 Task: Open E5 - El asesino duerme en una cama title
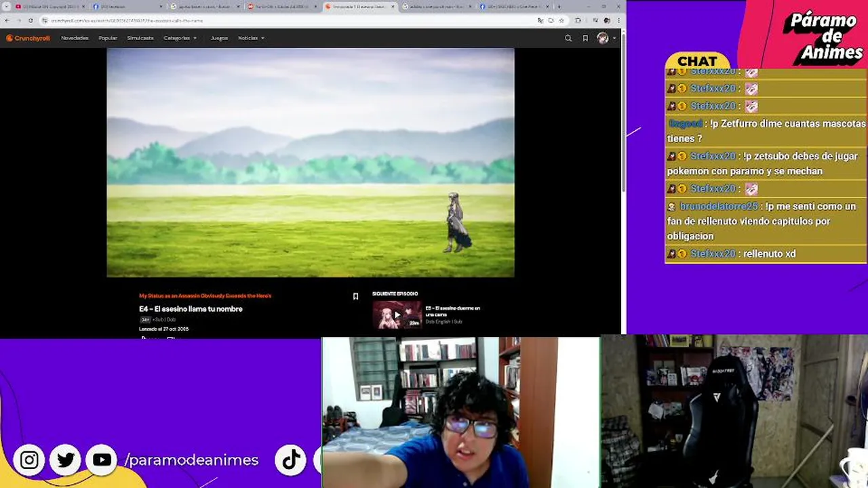452,311
